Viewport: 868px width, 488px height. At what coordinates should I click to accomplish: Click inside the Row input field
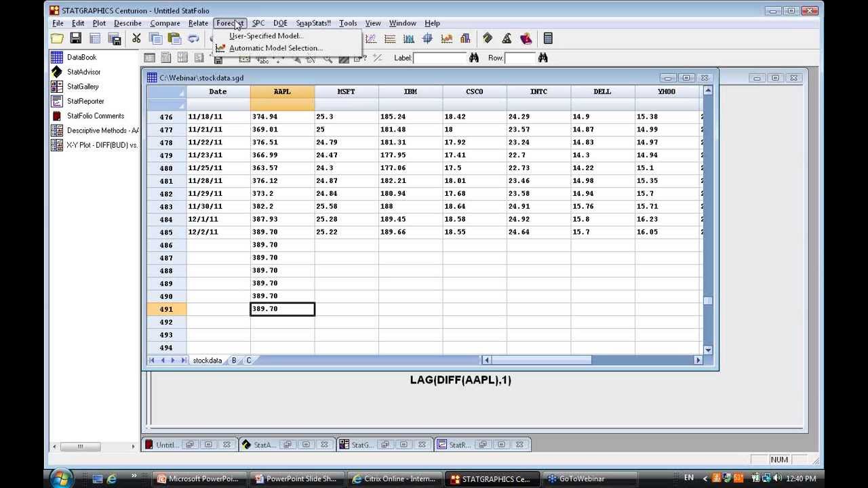(520, 58)
